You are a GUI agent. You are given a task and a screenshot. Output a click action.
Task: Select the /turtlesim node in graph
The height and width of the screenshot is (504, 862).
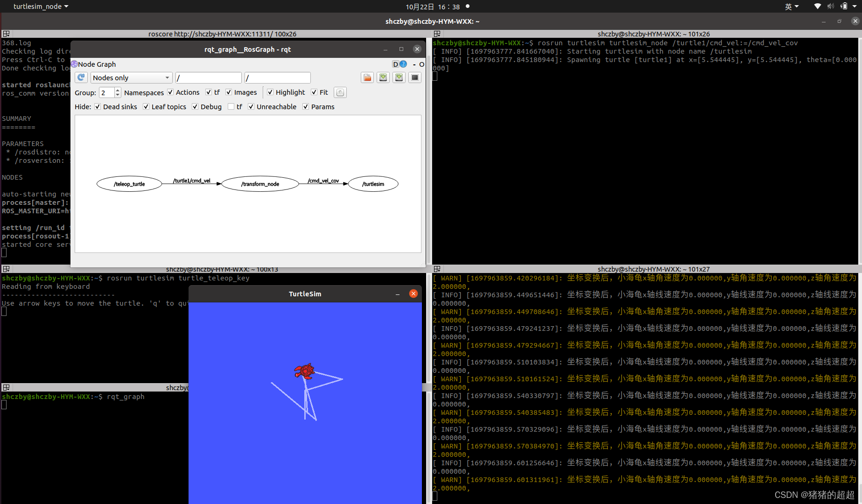click(373, 184)
